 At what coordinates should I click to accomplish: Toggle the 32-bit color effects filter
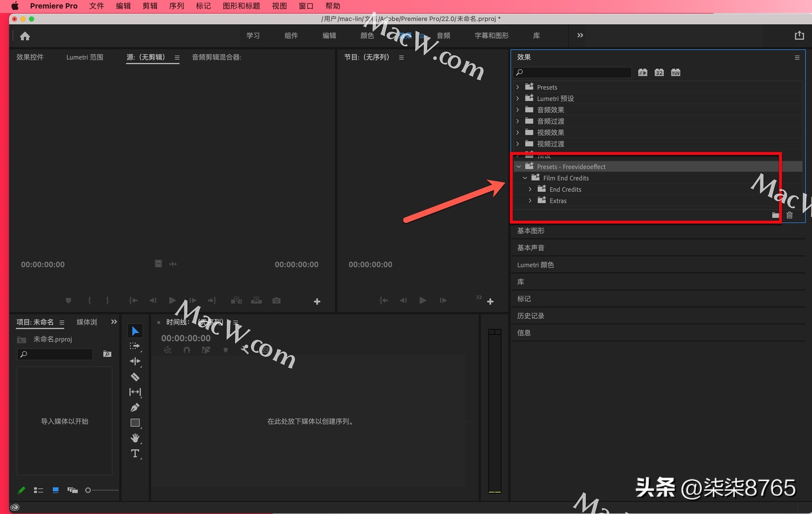click(659, 73)
